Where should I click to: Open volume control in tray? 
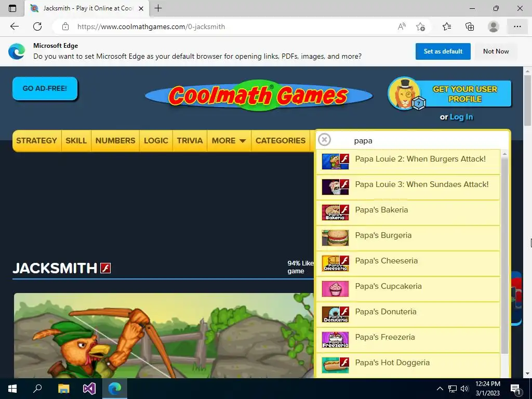pyautogui.click(x=464, y=389)
